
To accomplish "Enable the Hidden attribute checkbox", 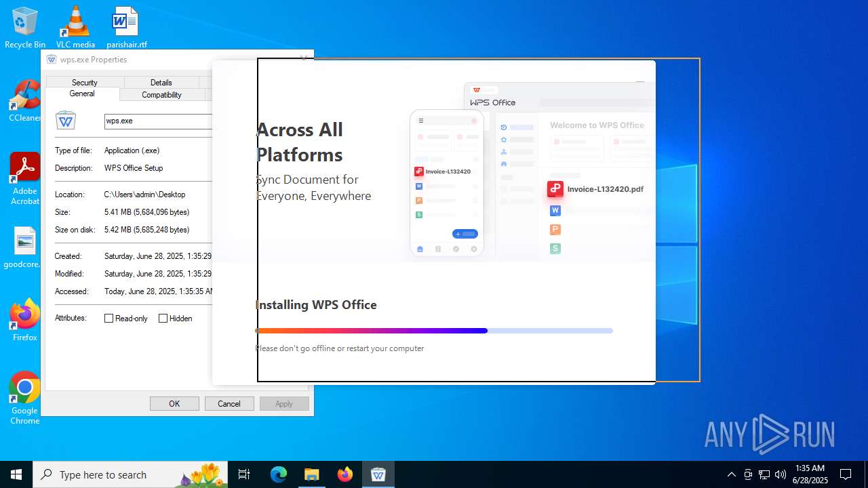I will pyautogui.click(x=163, y=319).
